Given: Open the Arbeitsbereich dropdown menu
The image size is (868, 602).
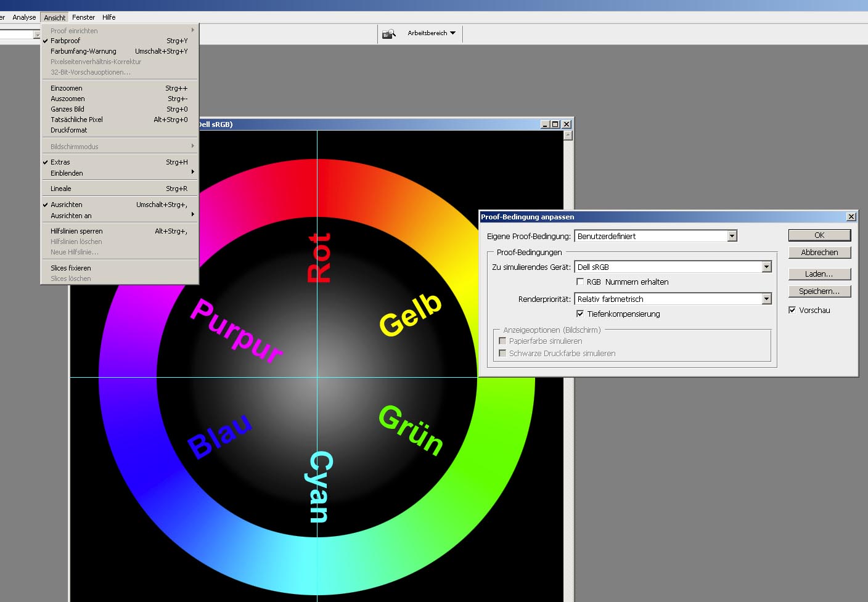Looking at the screenshot, I should point(432,33).
